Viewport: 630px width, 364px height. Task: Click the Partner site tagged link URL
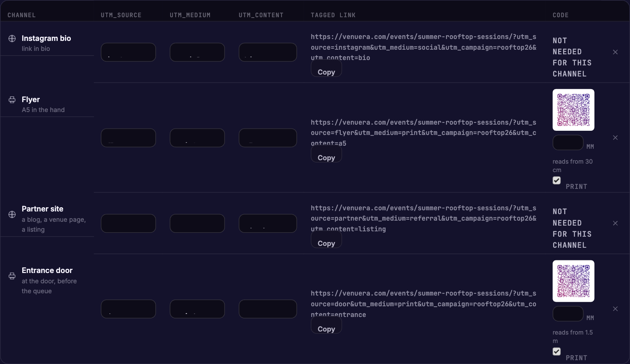point(423,218)
